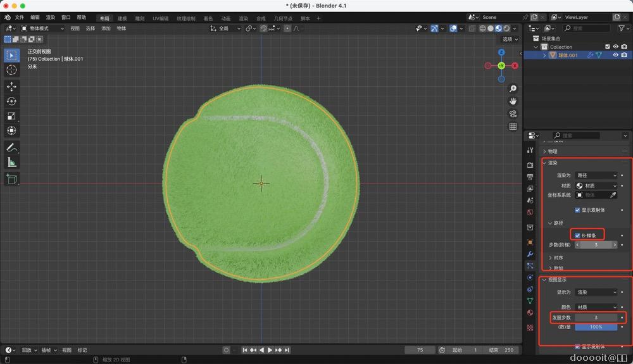Hide 球体.001 using its eye icon
Viewport: 633px width, 364px height.
click(x=615, y=55)
